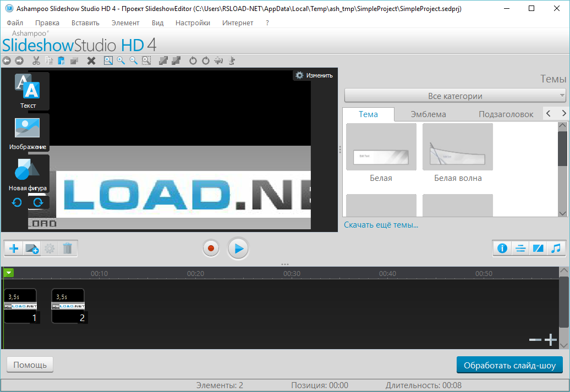Viewport: 570px width, 392px height.
Task: Click the black X delete icon
Action: pyautogui.click(x=91, y=60)
